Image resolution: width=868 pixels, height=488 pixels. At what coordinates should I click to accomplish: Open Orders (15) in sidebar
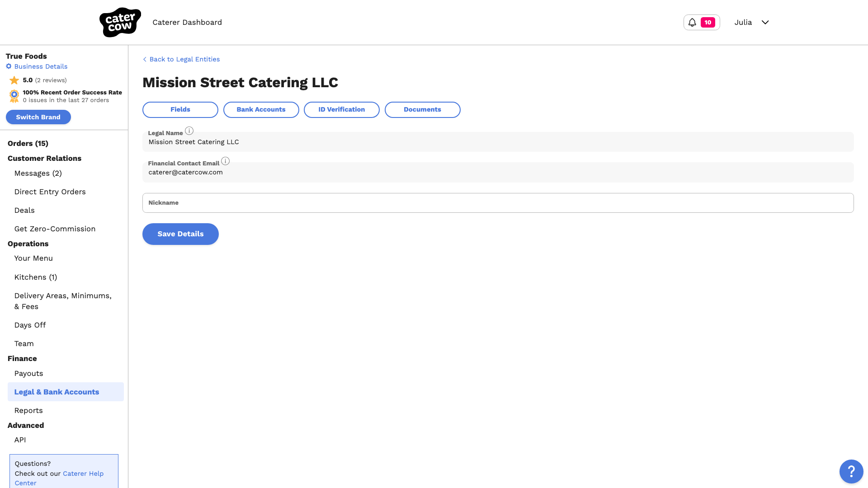click(28, 143)
